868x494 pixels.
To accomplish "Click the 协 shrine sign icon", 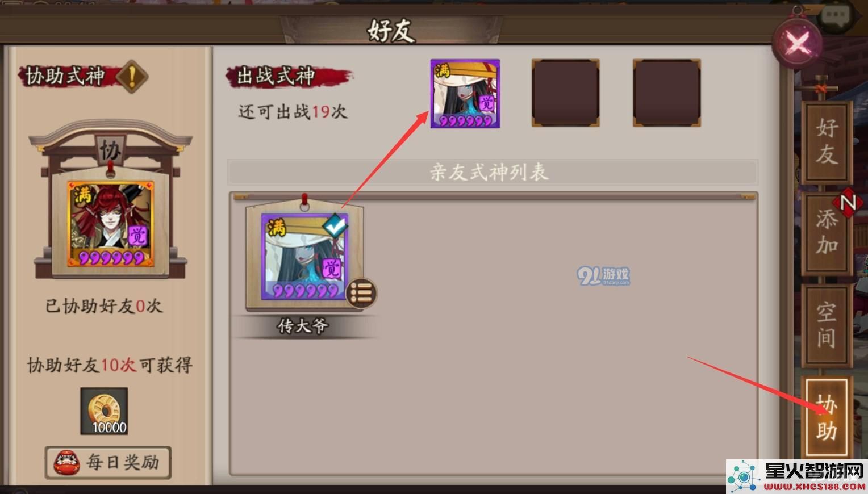I will (x=110, y=150).
